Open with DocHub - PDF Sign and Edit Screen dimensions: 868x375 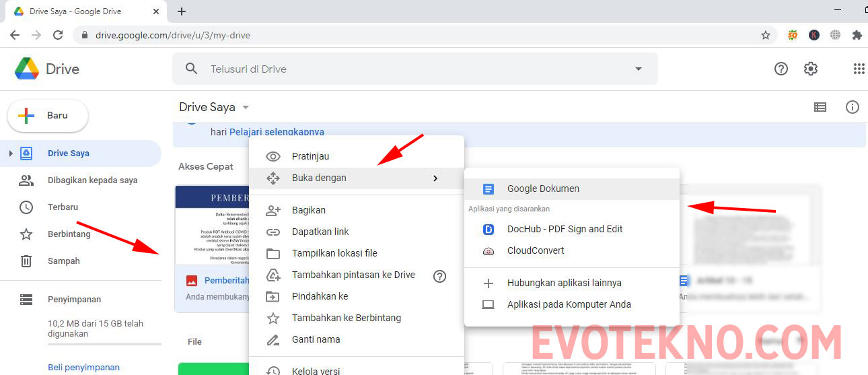tap(572, 229)
